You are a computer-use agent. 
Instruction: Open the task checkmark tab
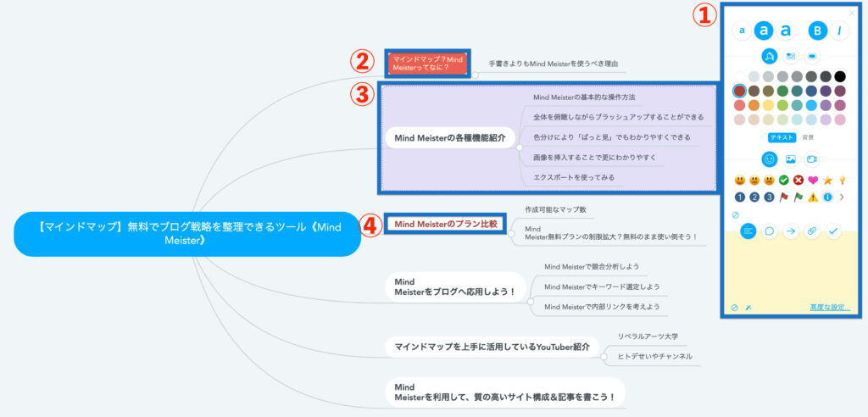click(x=833, y=231)
